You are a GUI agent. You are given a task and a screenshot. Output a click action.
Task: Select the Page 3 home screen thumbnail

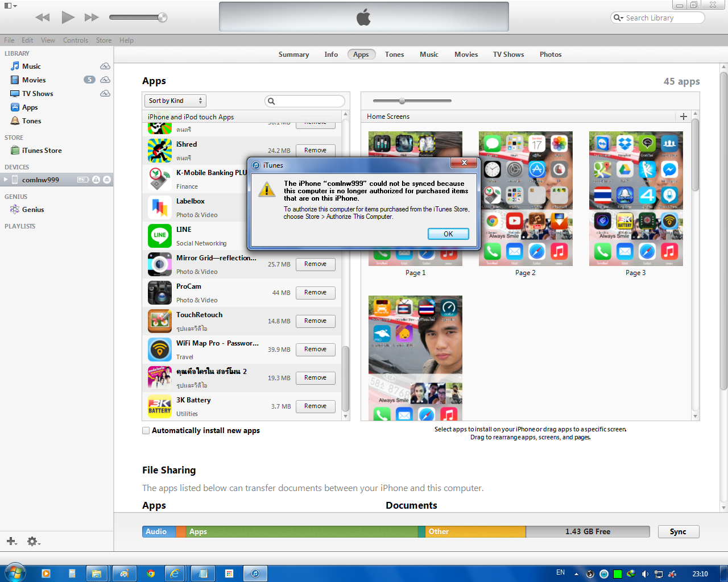(x=636, y=198)
